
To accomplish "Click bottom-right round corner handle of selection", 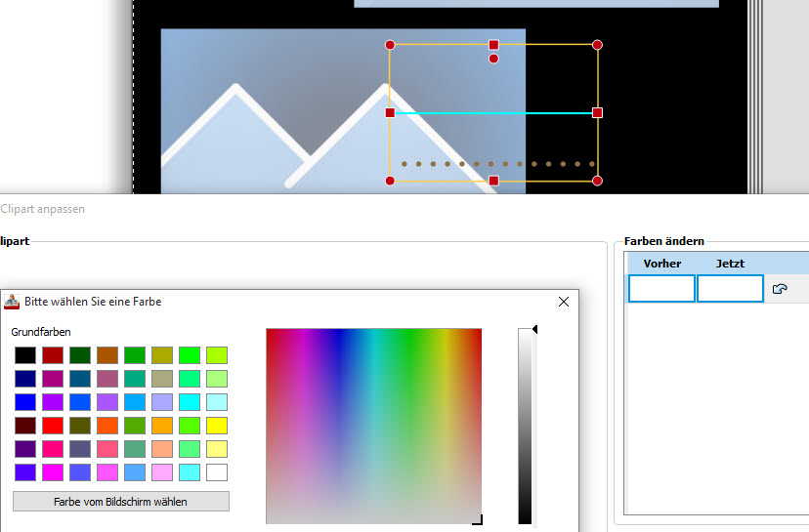I will (597, 181).
